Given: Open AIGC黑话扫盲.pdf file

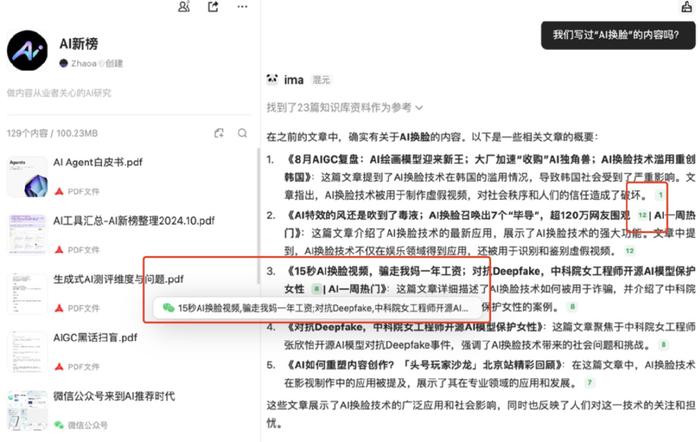Looking at the screenshot, I should [95, 338].
